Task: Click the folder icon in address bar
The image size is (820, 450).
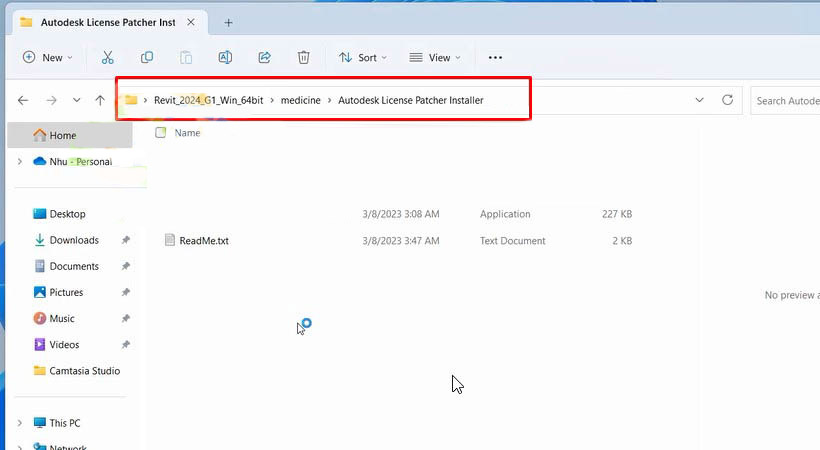Action: pyautogui.click(x=131, y=100)
